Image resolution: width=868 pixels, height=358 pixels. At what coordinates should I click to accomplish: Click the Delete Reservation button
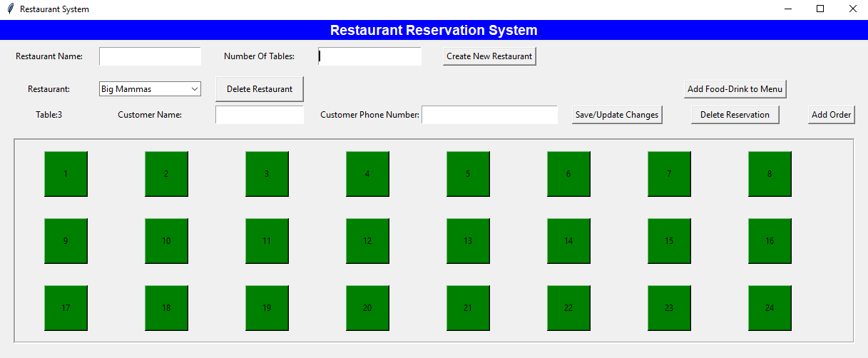point(735,115)
